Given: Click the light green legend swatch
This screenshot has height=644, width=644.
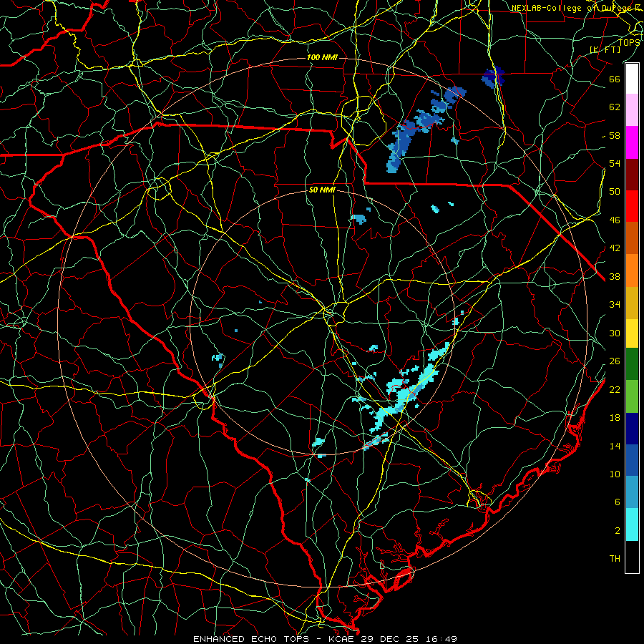Looking at the screenshot, I should (632, 396).
